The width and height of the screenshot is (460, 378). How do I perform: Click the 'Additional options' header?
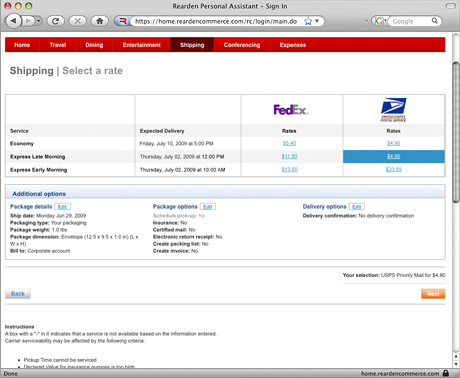click(39, 194)
